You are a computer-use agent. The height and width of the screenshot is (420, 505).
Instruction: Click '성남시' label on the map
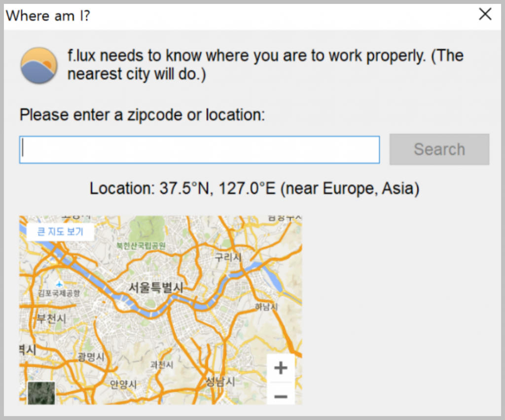point(220,382)
